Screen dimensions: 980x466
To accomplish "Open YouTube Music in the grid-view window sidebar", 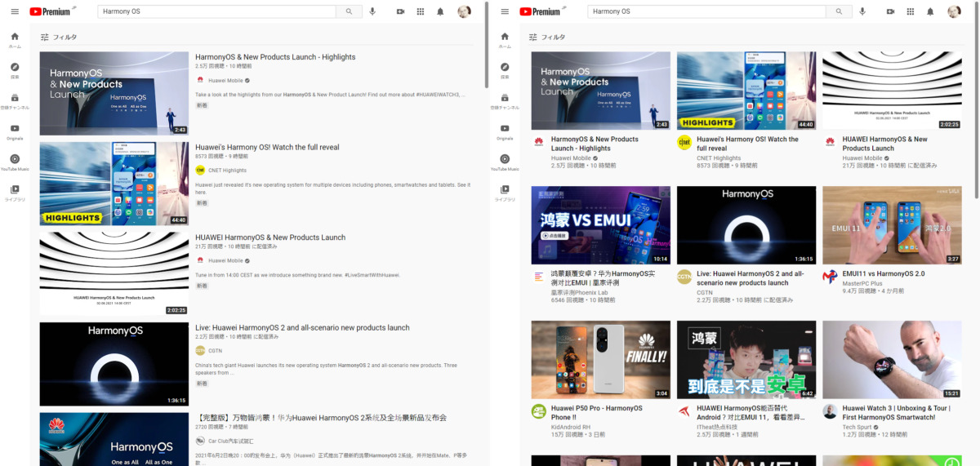I will pyautogui.click(x=505, y=162).
